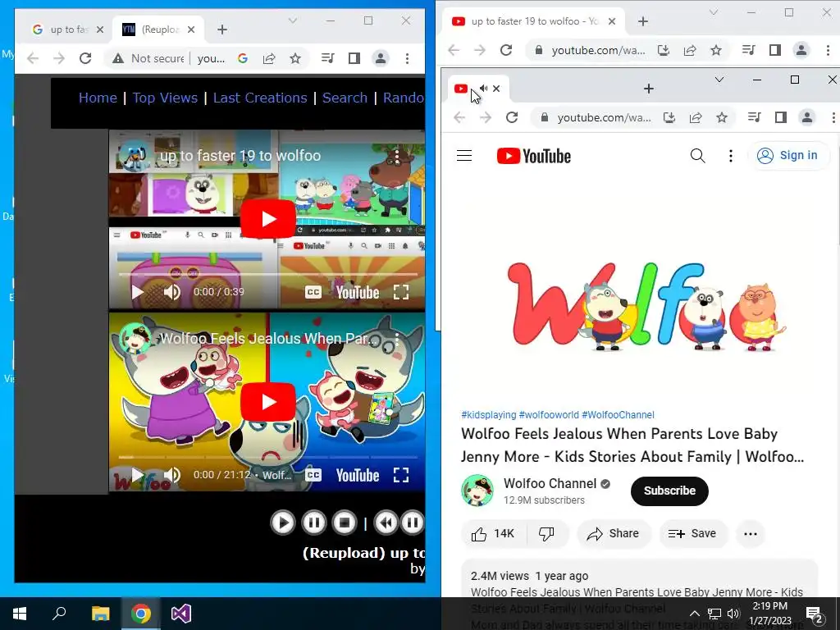This screenshot has height=630, width=840.
Task: Add new tab in front YouTube window
Action: pyautogui.click(x=649, y=89)
